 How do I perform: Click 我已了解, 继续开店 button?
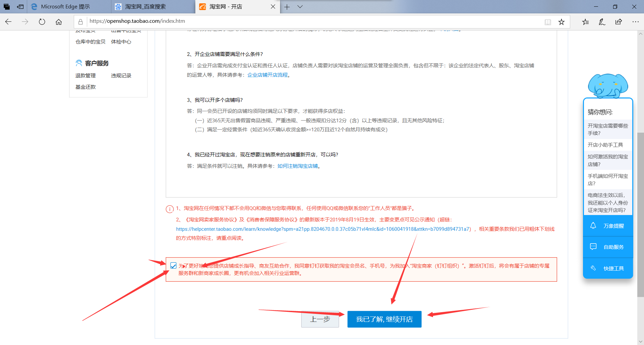click(x=384, y=319)
